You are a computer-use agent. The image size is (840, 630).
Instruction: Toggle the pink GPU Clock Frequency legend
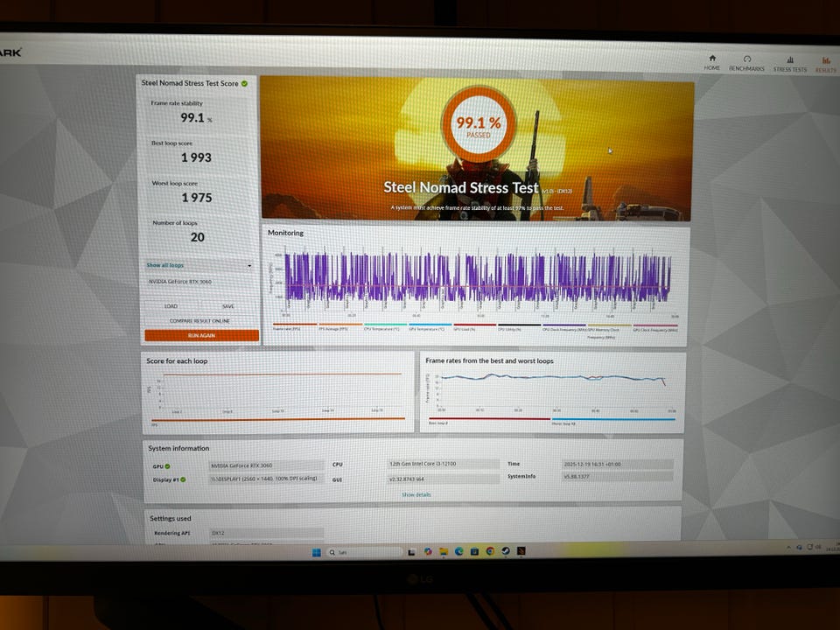(655, 325)
